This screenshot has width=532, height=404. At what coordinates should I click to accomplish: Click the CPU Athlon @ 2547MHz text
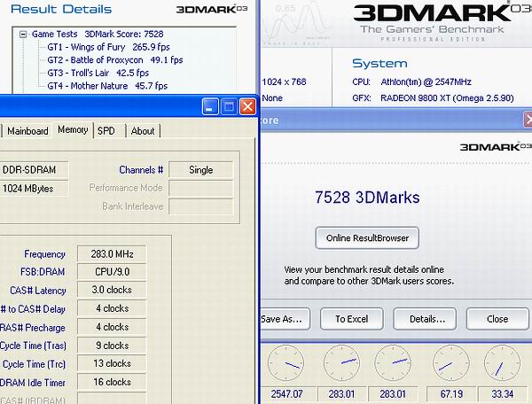point(412,82)
